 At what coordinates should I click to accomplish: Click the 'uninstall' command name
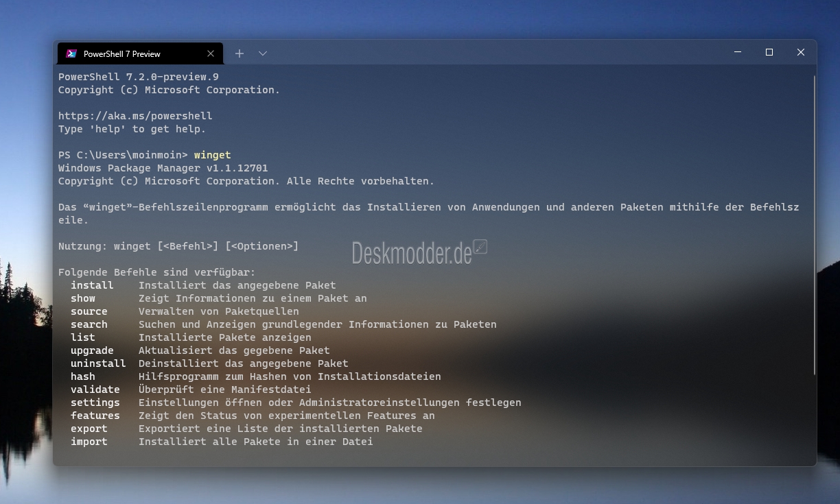[x=98, y=363]
